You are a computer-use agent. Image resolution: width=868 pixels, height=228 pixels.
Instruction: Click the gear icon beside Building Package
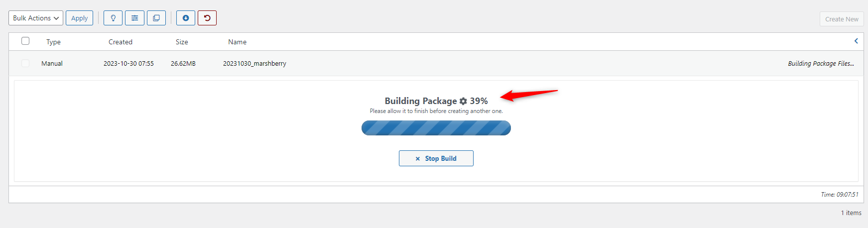tap(463, 101)
